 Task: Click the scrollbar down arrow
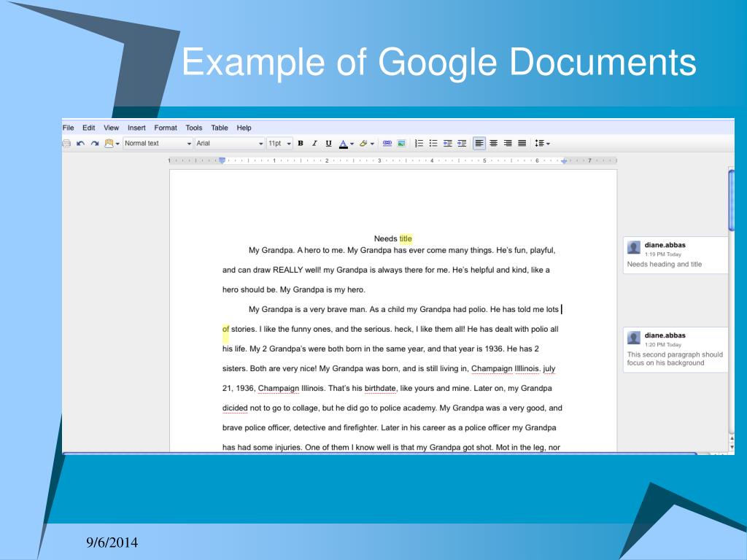[x=732, y=448]
